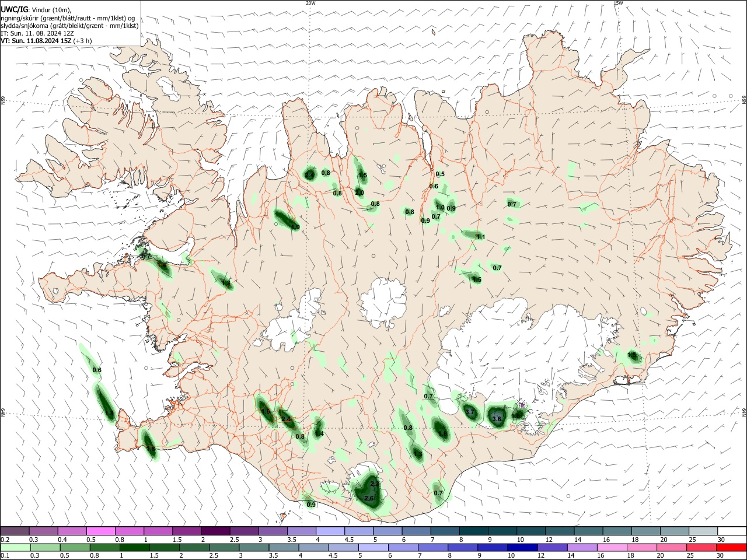Screen dimensions: 747x560
Task: Pick lower legend swatch between 25 and 30
Action: 701,547
